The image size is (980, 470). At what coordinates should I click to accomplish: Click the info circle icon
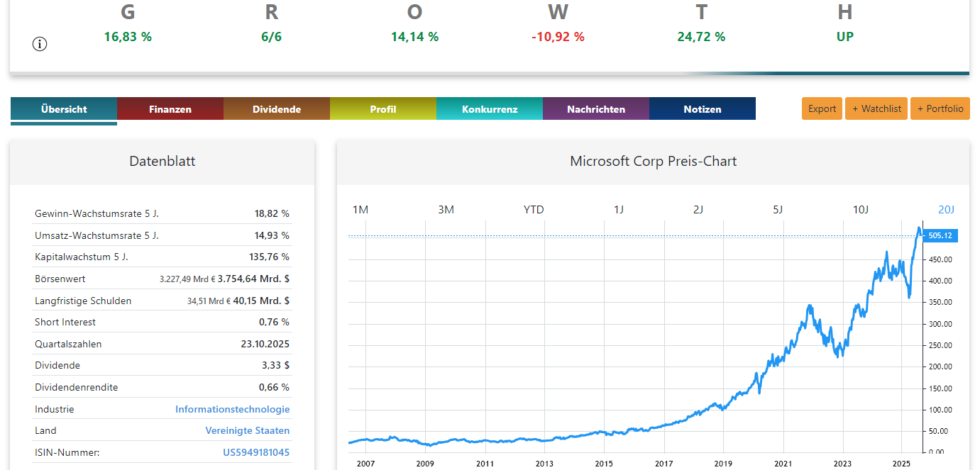tap(40, 44)
